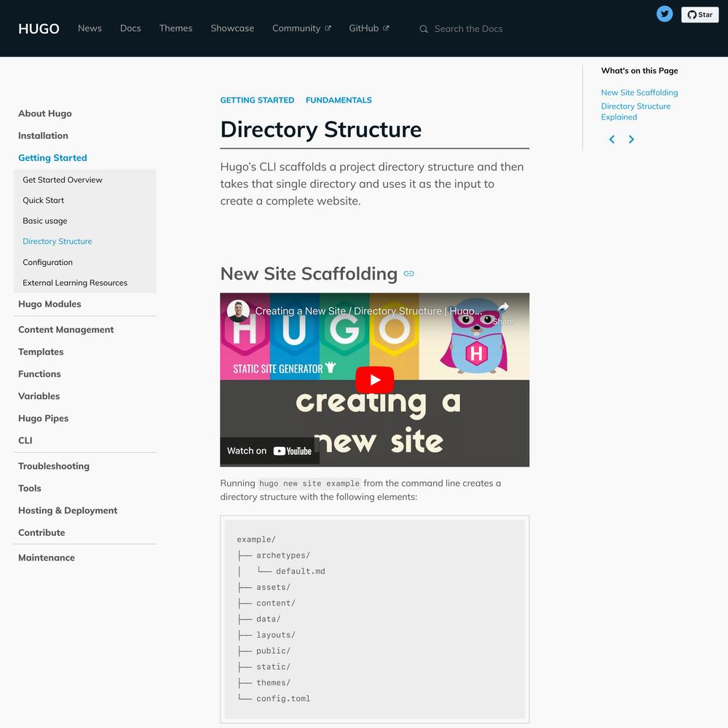Click the video channel avatar
This screenshot has height=728, width=728.
238,311
